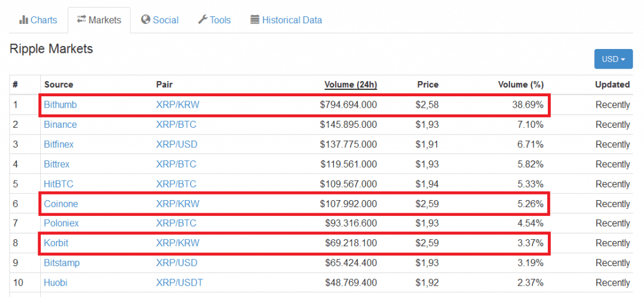Open the USD currency dropdown
The width and height of the screenshot is (644, 297).
pyautogui.click(x=613, y=59)
